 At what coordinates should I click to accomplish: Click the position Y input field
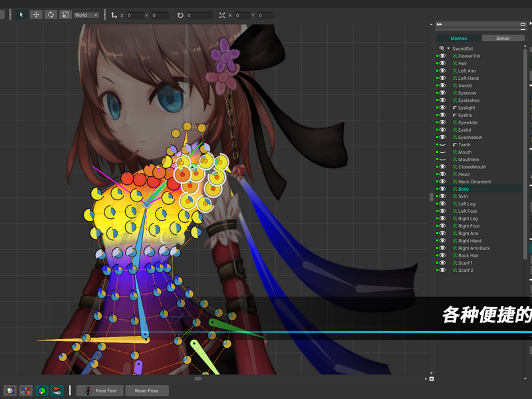160,15
